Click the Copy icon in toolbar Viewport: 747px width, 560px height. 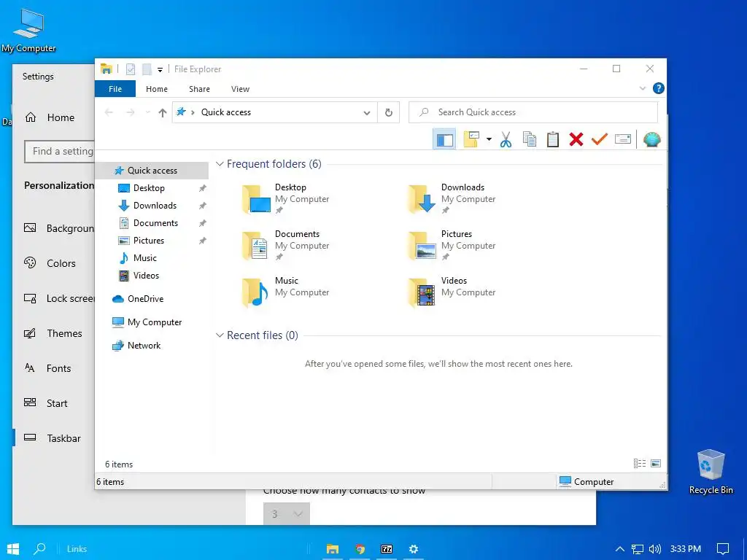(530, 139)
